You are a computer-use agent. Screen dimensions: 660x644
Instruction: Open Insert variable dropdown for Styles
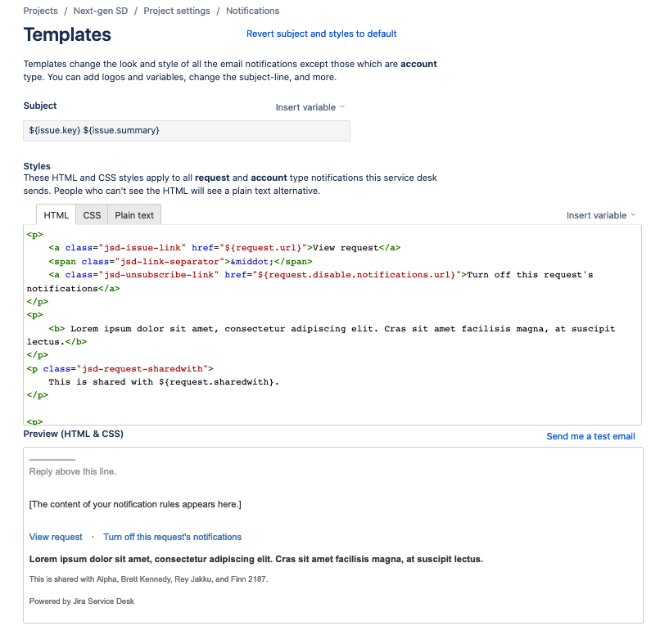click(x=601, y=215)
